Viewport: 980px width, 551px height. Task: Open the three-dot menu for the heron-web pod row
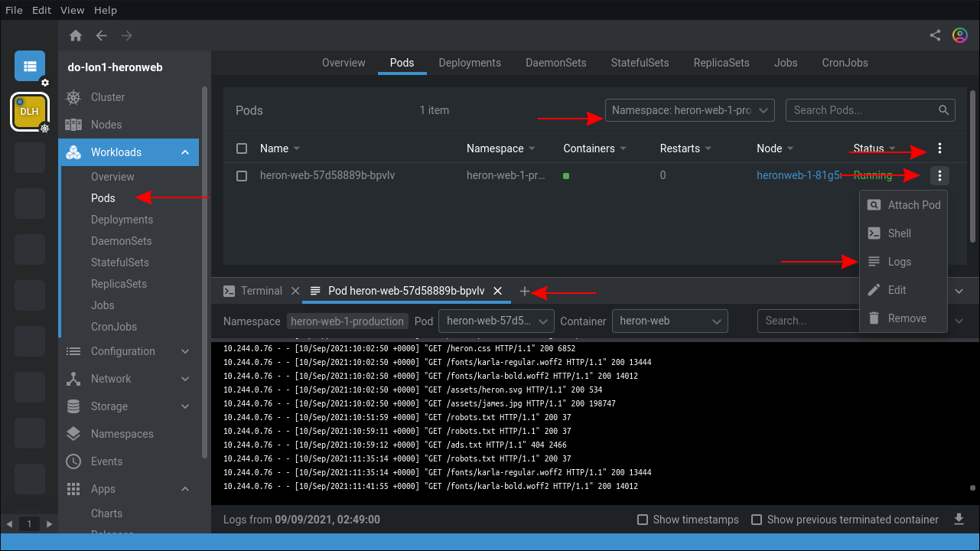coord(939,176)
